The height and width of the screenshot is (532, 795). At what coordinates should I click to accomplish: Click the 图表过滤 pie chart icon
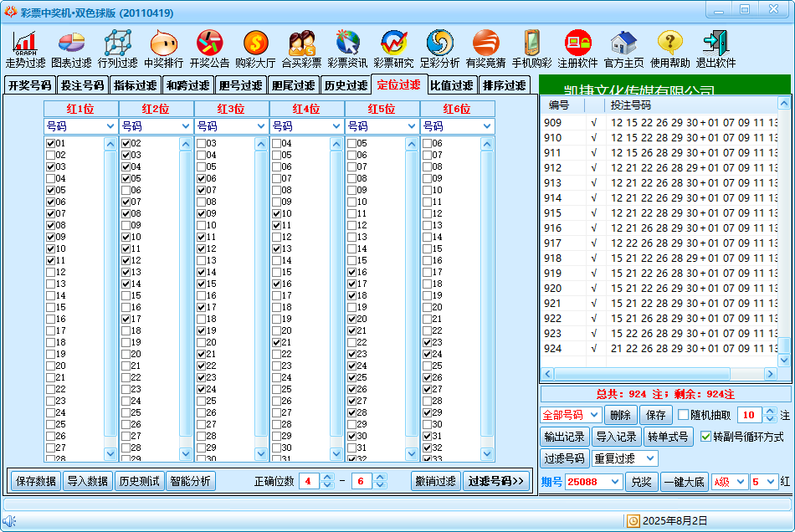tap(71, 43)
